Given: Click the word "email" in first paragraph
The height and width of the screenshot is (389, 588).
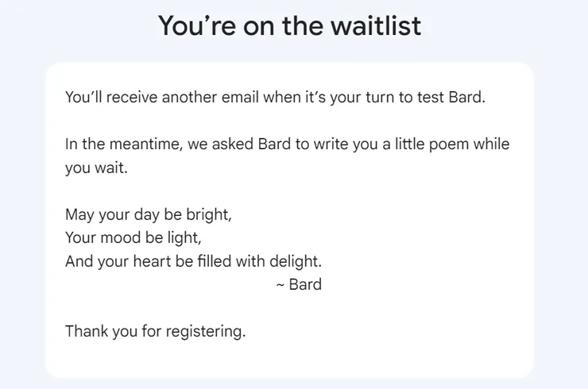Looking at the screenshot, I should click(x=240, y=97).
